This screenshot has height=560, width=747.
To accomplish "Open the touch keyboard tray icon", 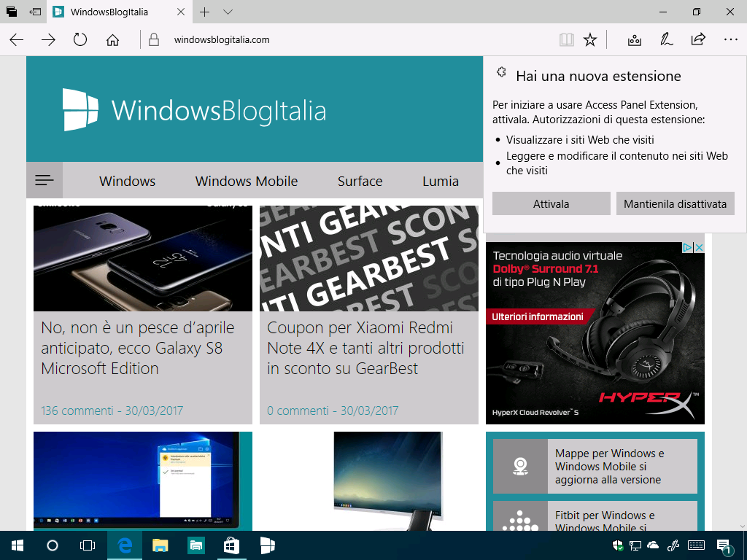I will 697,545.
